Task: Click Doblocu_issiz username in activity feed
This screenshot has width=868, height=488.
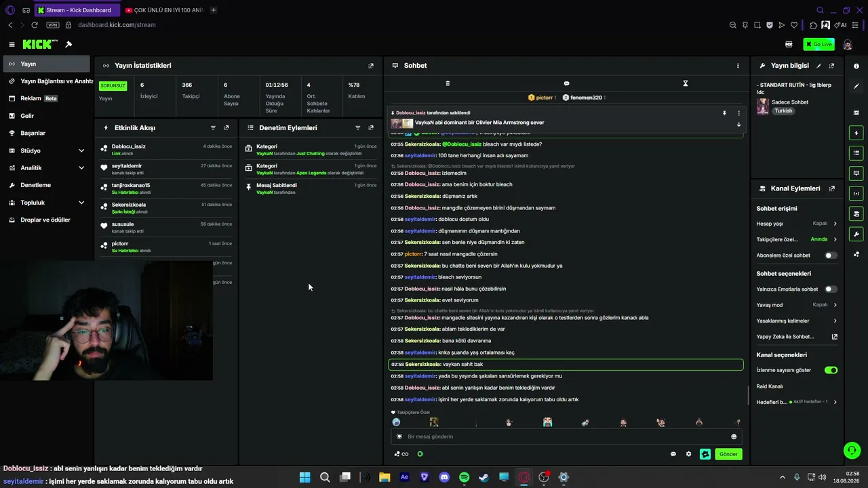Action: (x=129, y=146)
